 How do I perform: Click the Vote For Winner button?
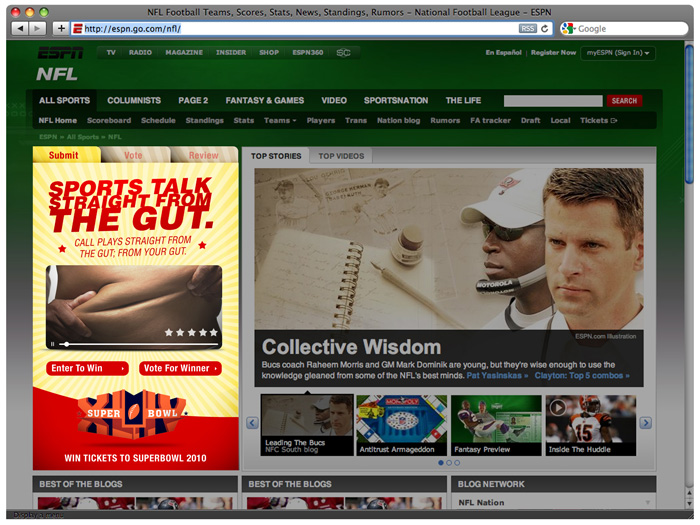tap(180, 368)
